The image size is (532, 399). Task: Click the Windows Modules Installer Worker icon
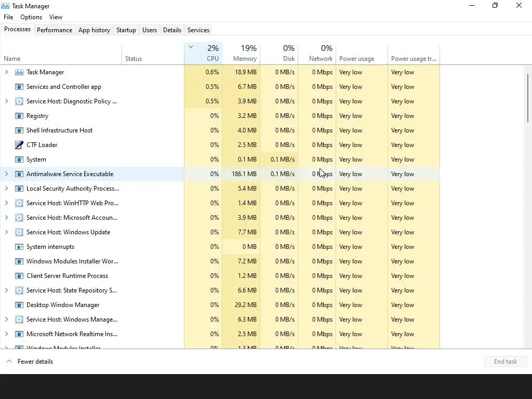click(19, 262)
